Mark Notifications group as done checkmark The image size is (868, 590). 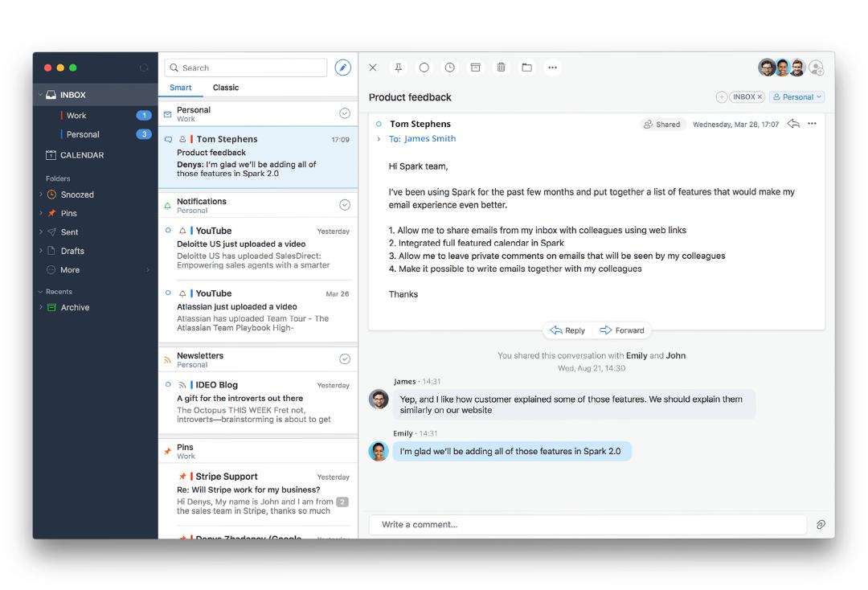point(344,205)
